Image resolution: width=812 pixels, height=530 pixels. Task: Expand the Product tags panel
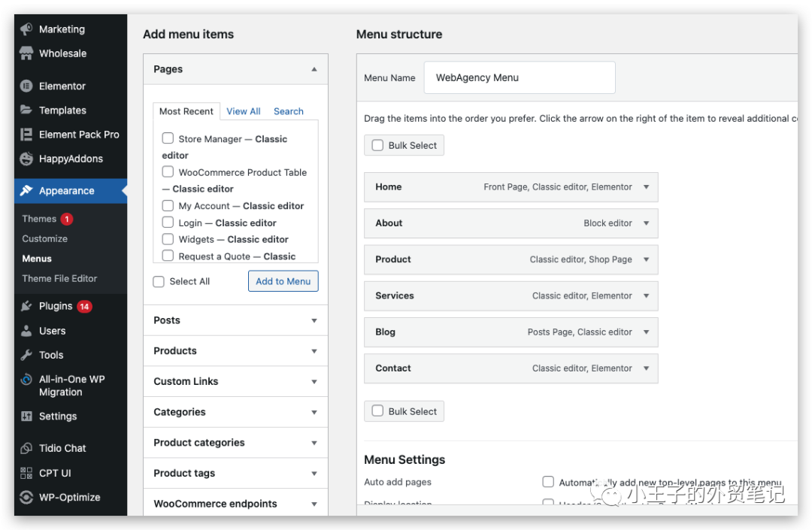(314, 473)
